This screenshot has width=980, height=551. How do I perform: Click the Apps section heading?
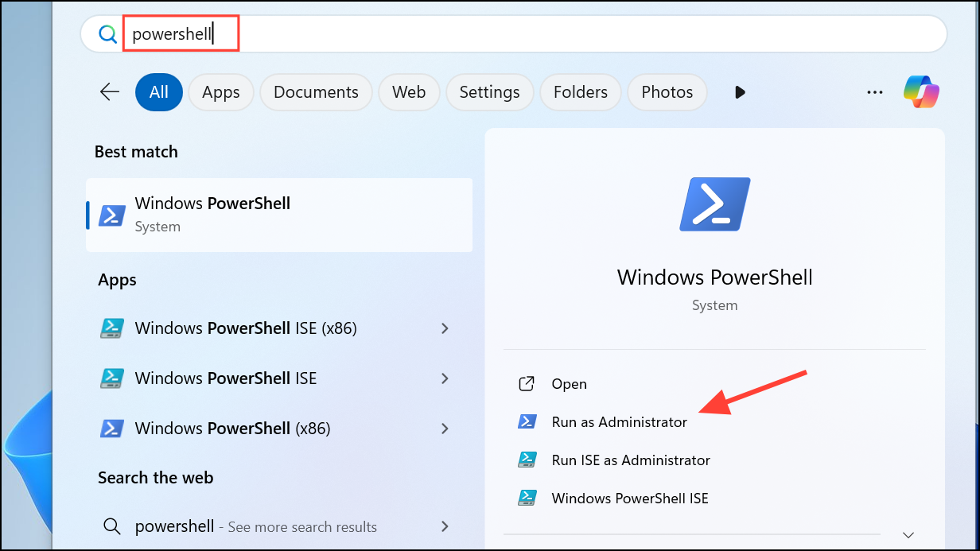point(117,280)
